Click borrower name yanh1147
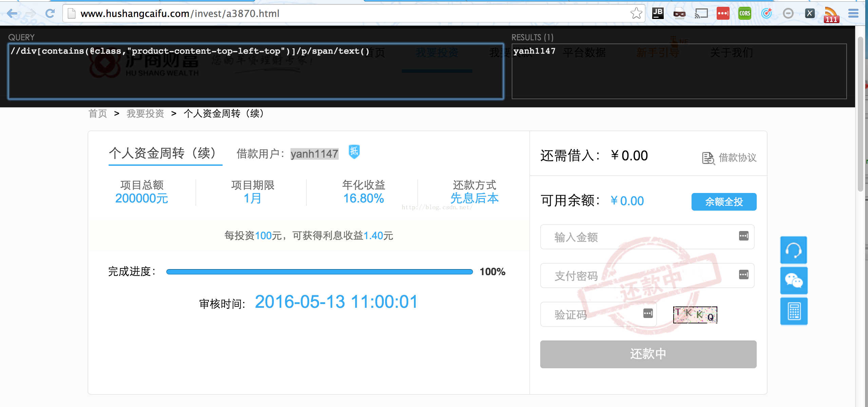Screen dimensions: 868x407 point(315,154)
